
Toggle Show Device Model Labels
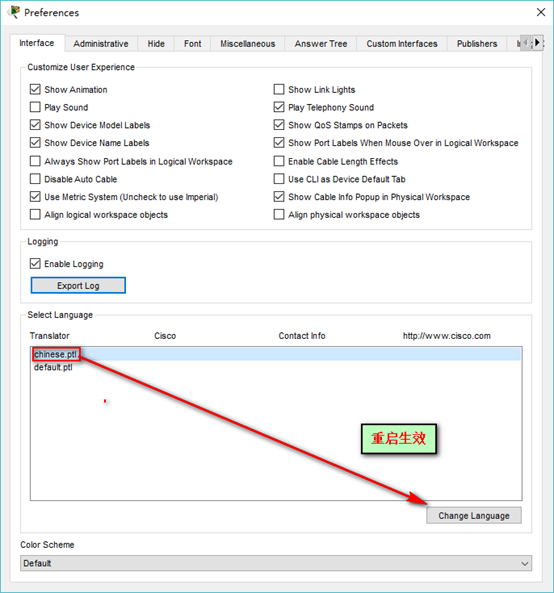(35, 125)
